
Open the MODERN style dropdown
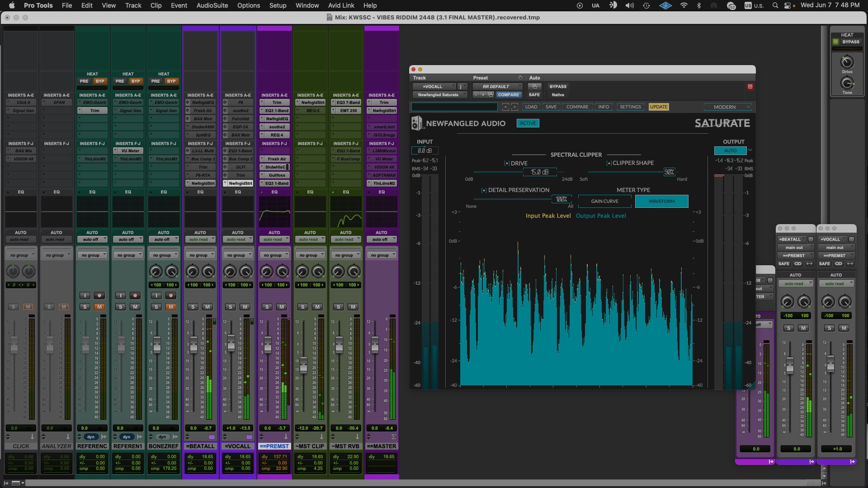pyautogui.click(x=727, y=107)
